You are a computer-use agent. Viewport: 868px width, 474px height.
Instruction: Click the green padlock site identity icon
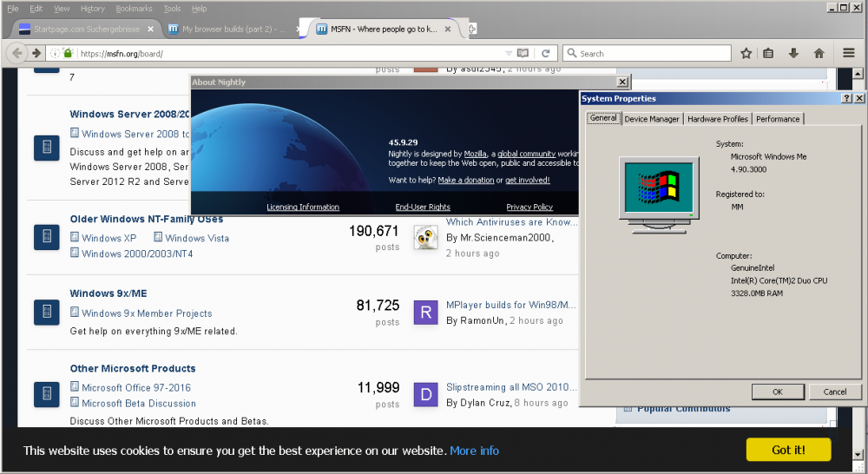pyautogui.click(x=68, y=53)
